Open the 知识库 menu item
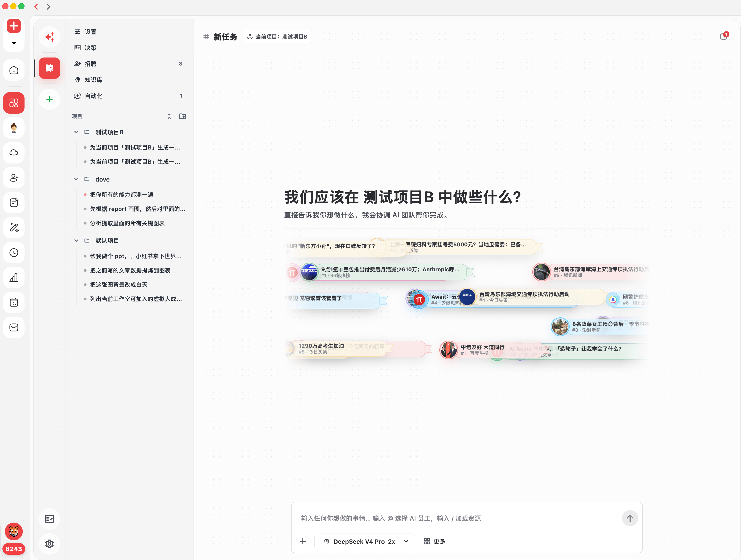Screen dimensions: 741x560 [x=129, y=80]
